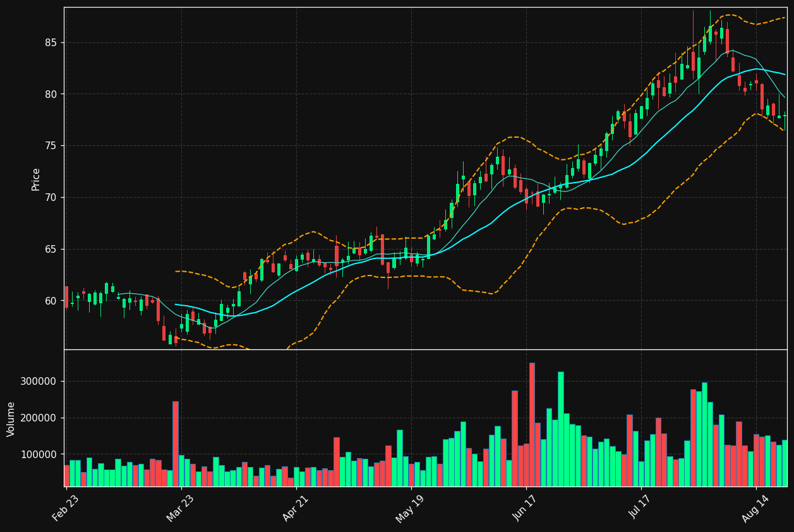Click the 'Mar 23' date label

(181, 508)
